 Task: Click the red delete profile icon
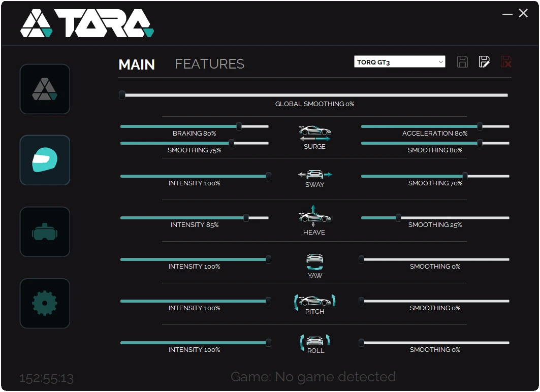click(x=506, y=62)
